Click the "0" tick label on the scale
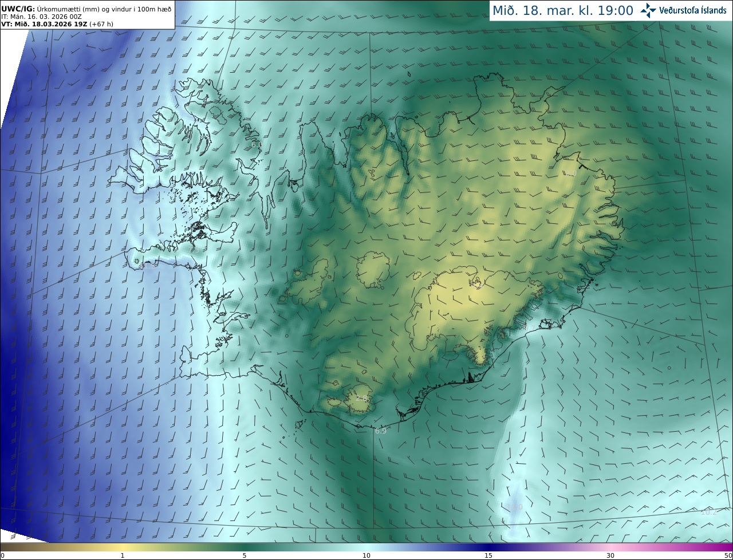733x560 pixels. (x=2, y=555)
